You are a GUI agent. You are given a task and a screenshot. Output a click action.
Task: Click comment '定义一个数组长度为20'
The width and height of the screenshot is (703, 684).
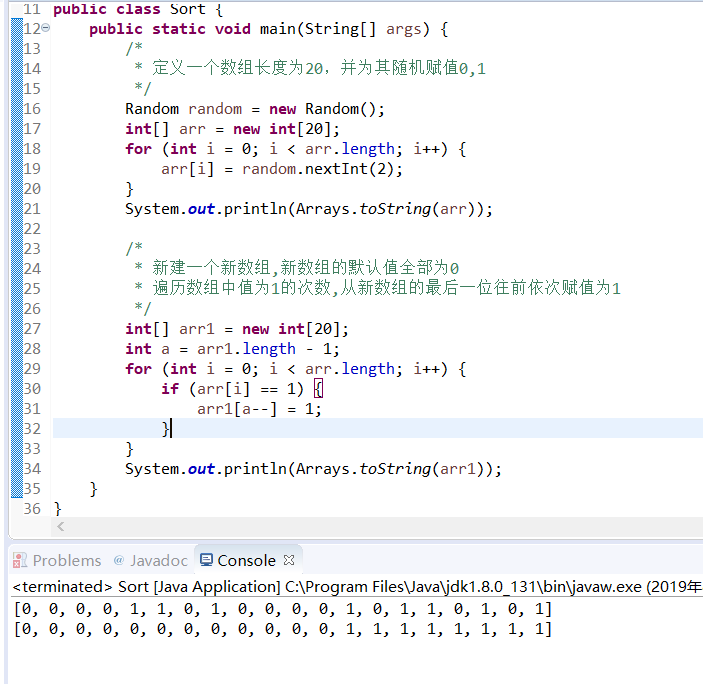[x=237, y=68]
